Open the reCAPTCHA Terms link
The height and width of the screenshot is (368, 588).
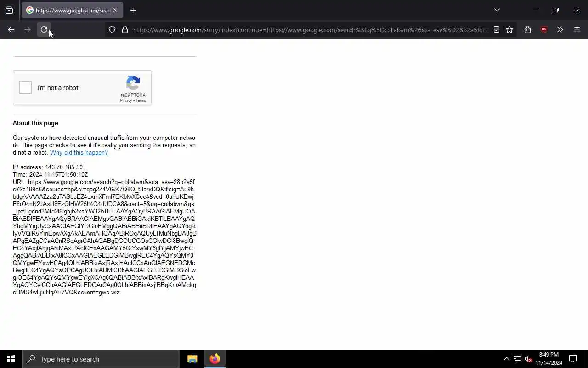pyautogui.click(x=141, y=100)
